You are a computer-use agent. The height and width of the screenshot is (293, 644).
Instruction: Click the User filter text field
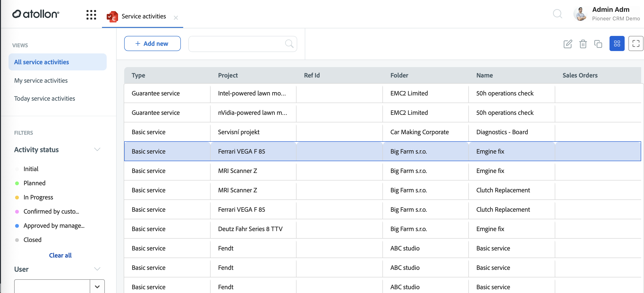52,286
